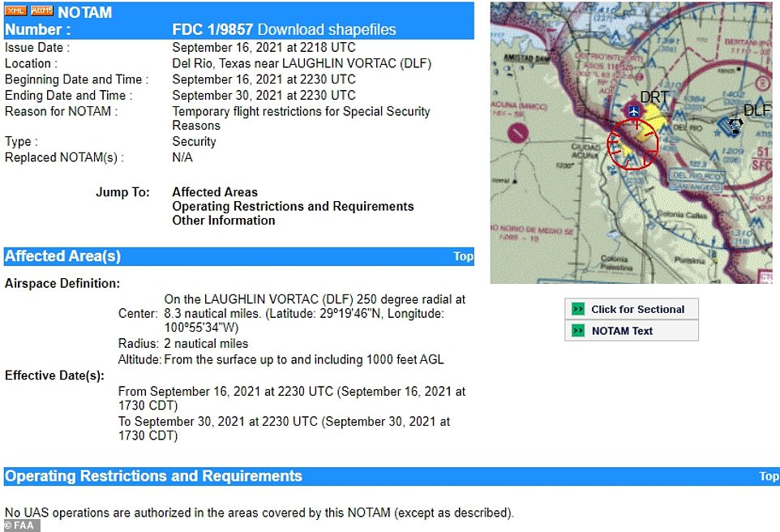The width and height of the screenshot is (780, 532).
Task: Click the green arrow beside Click for Sectional
Action: click(x=578, y=309)
